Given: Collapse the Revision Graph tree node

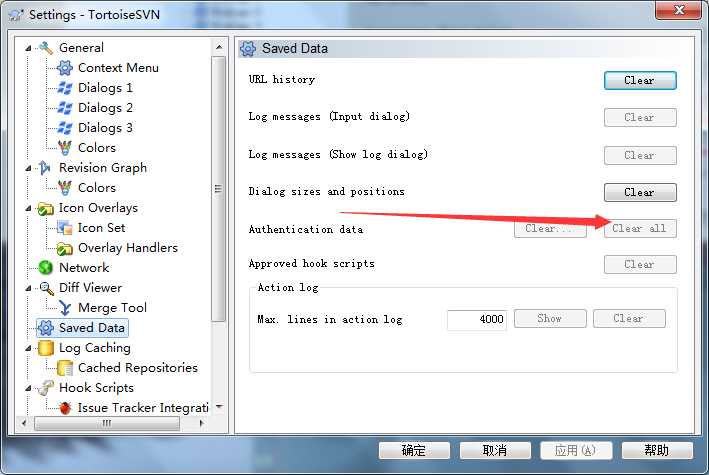Looking at the screenshot, I should (x=28, y=168).
